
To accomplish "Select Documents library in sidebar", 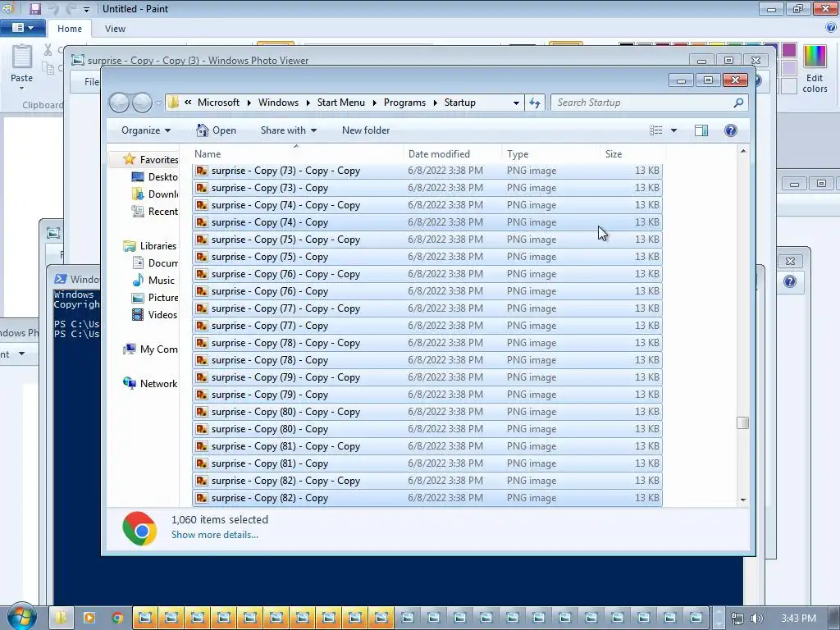I will coord(155,263).
